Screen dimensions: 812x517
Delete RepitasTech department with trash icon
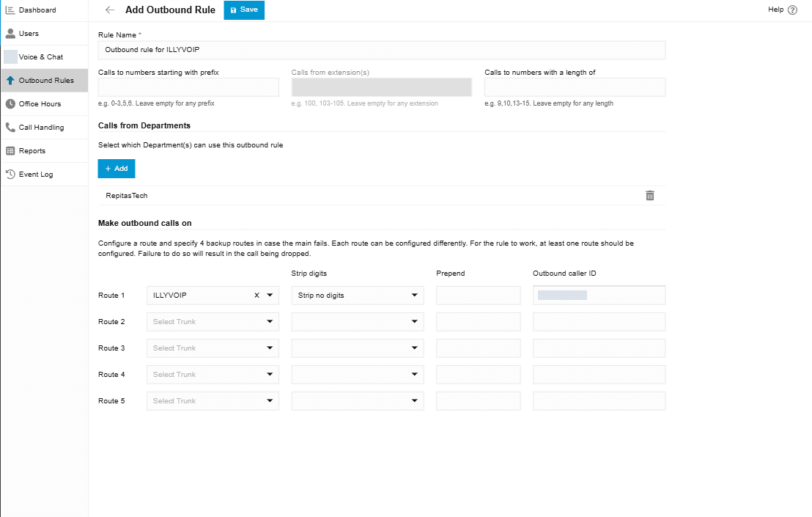click(650, 195)
